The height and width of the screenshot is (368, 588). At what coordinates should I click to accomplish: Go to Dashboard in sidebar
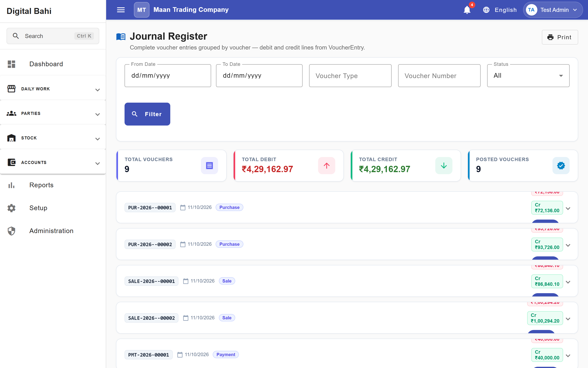tap(53, 64)
